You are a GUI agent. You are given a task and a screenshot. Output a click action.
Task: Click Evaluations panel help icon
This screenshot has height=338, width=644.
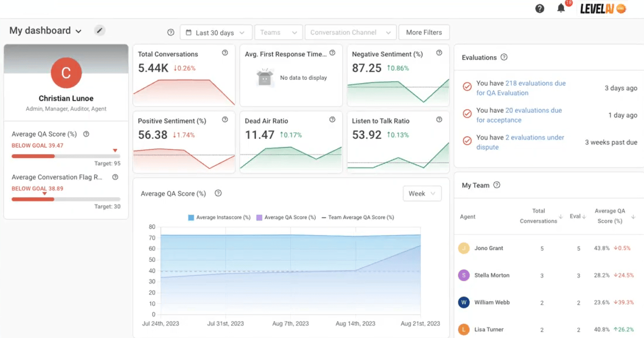(504, 57)
